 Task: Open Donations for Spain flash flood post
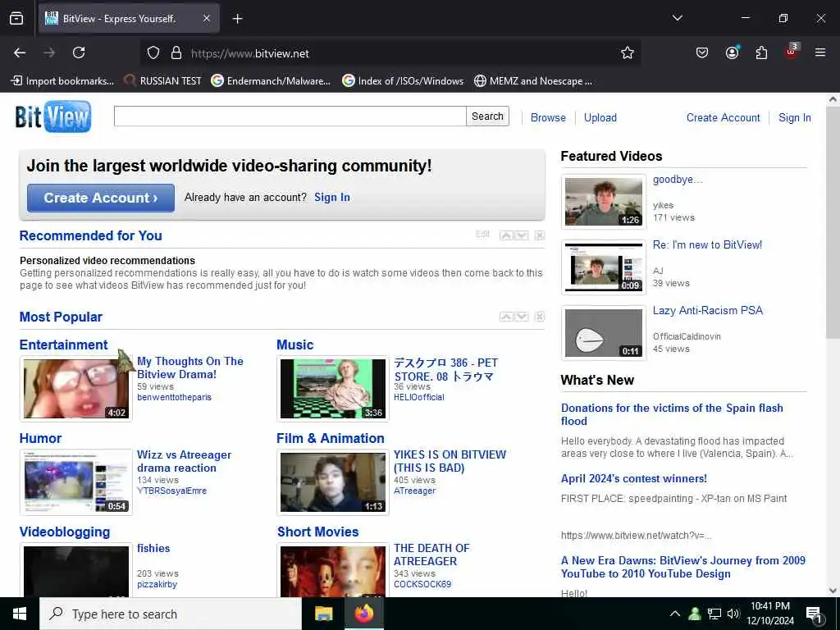pos(672,414)
